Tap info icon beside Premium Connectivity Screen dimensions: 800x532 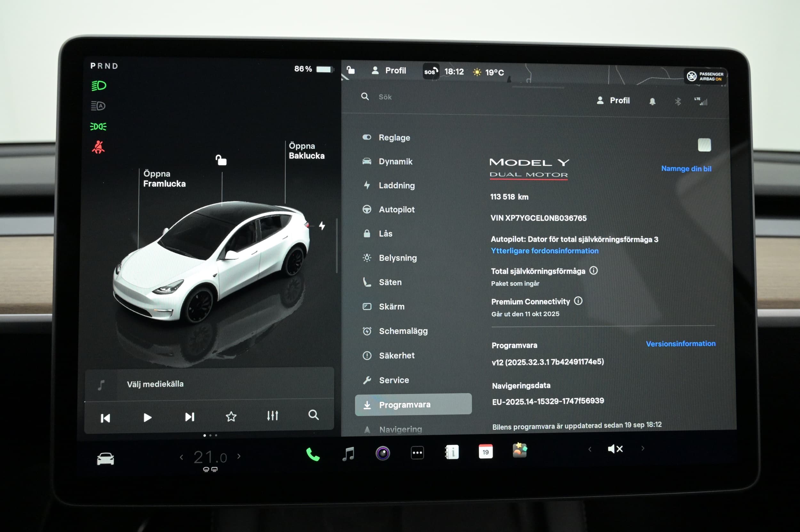pos(578,301)
